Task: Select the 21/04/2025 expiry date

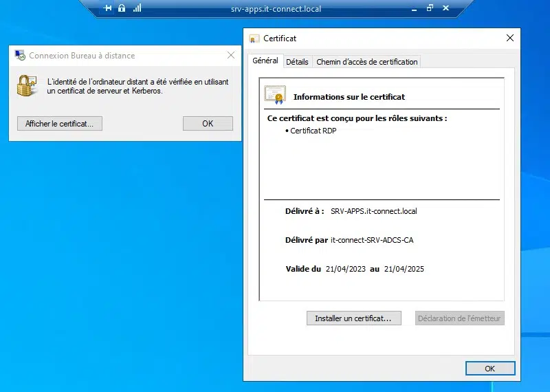Action: coord(404,269)
